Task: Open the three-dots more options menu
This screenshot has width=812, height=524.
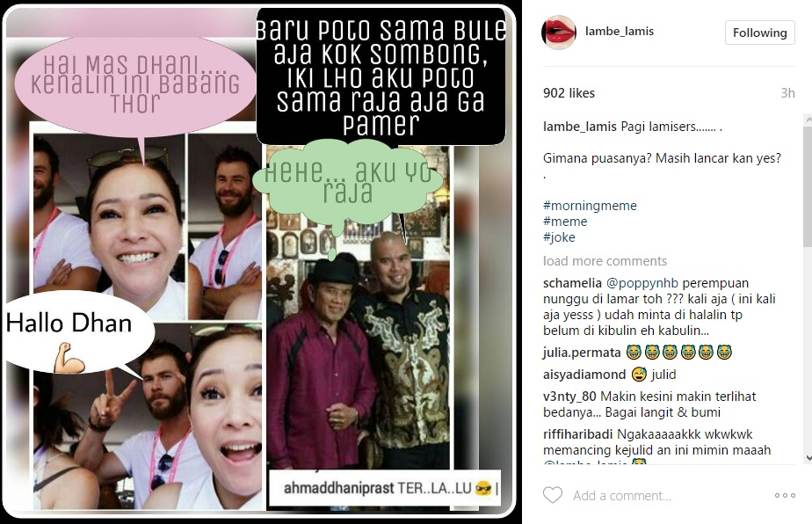Action: [x=785, y=496]
